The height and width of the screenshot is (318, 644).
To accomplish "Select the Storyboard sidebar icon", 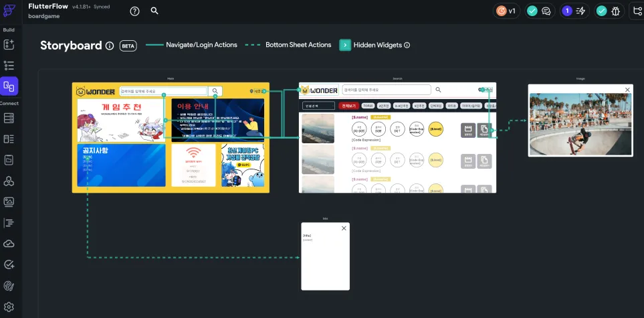I will 9,86.
